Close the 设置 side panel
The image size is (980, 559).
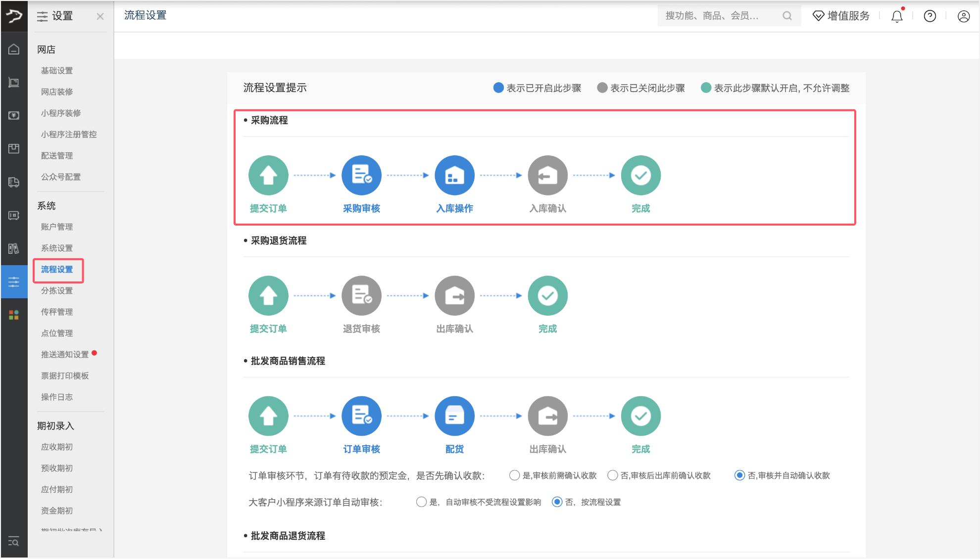pyautogui.click(x=100, y=16)
